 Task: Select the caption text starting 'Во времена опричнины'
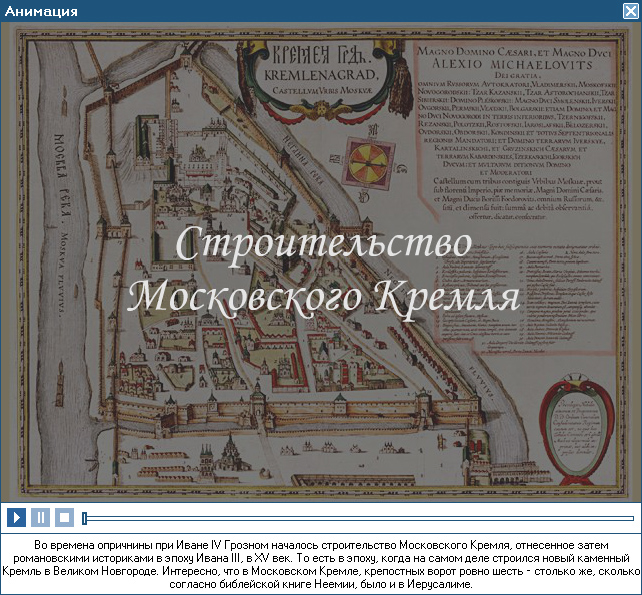pyautogui.click(x=321, y=565)
